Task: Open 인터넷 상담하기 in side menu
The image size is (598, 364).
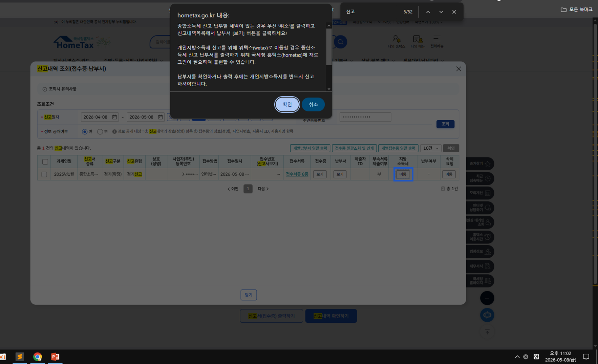Action: 480,208
